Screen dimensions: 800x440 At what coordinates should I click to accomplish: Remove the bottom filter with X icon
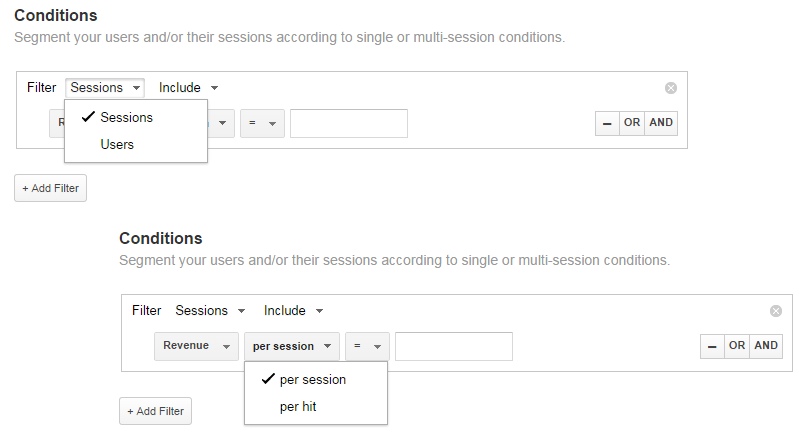click(776, 311)
